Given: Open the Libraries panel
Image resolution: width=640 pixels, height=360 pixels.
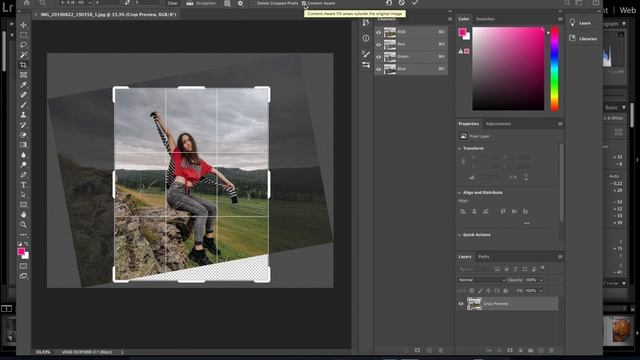Looking at the screenshot, I should pyautogui.click(x=583, y=39).
